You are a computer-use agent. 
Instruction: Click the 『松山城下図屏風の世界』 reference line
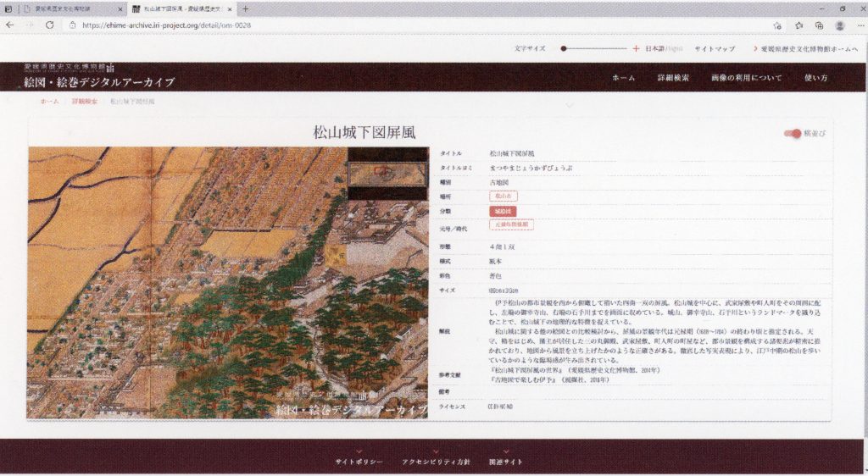(575, 370)
